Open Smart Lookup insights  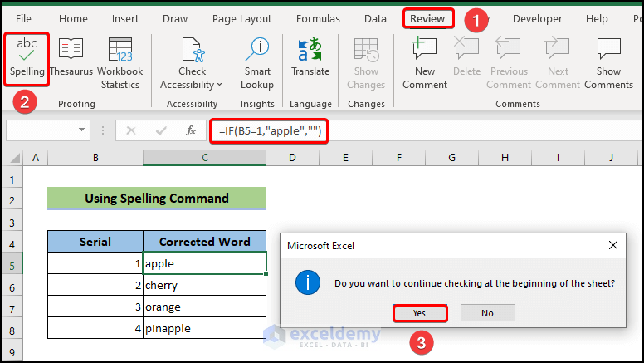257,63
